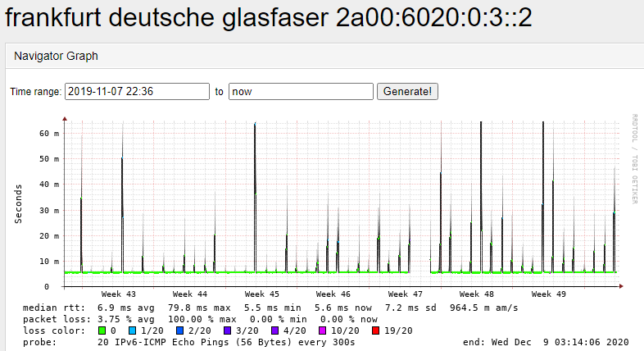The width and height of the screenshot is (644, 351).
Task: Click the '5.6 ms now' value
Action: (x=343, y=308)
